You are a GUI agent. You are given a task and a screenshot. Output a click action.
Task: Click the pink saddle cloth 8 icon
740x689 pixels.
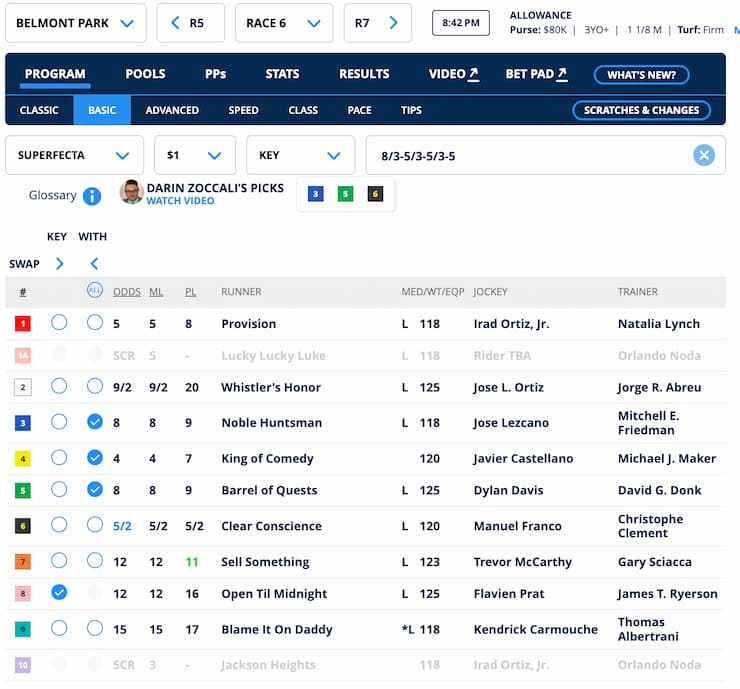click(23, 594)
